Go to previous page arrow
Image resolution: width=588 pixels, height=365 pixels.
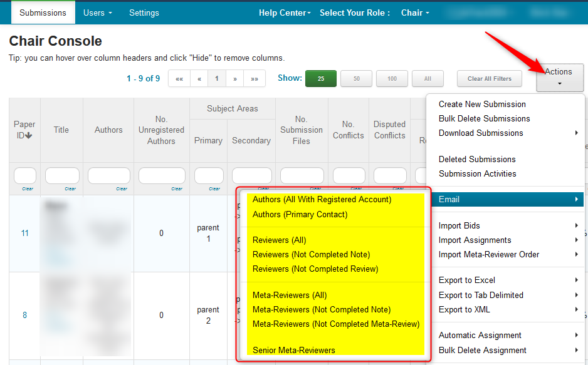click(x=199, y=79)
